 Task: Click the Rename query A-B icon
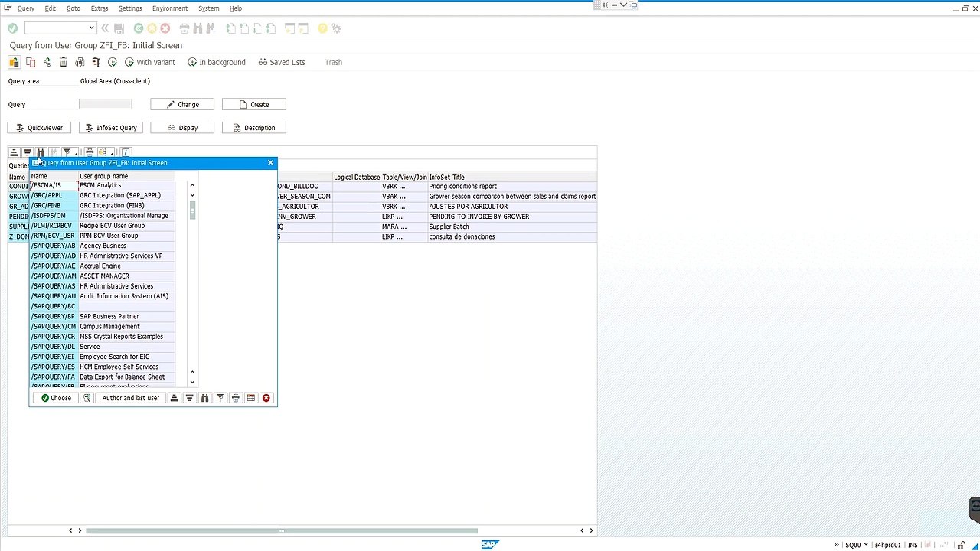pos(47,62)
